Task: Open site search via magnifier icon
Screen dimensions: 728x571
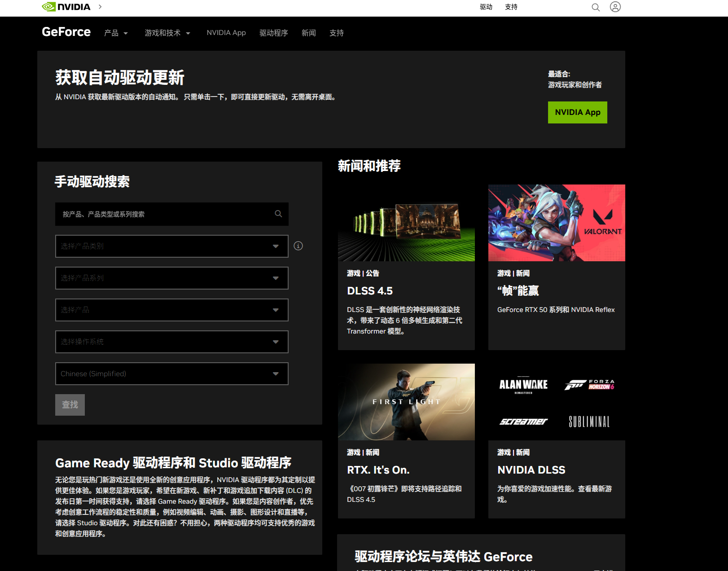Action: point(596,7)
